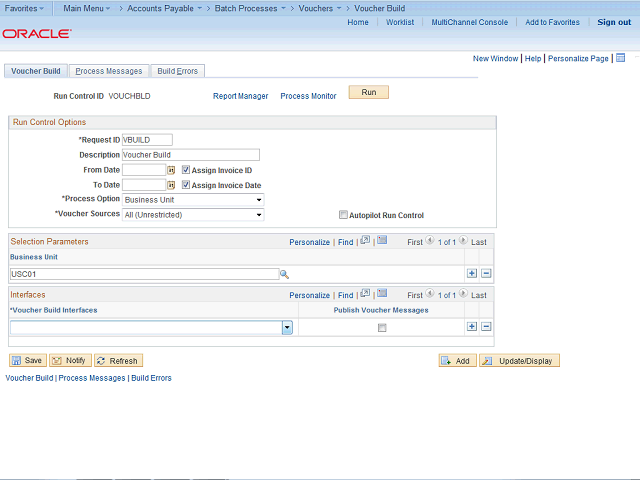Click the Notify button

click(x=70, y=360)
